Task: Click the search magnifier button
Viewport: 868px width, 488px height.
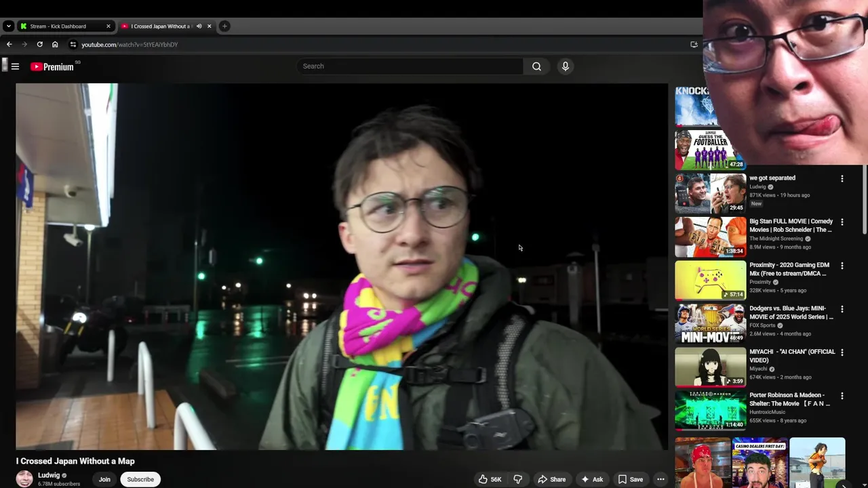Action: pos(536,66)
